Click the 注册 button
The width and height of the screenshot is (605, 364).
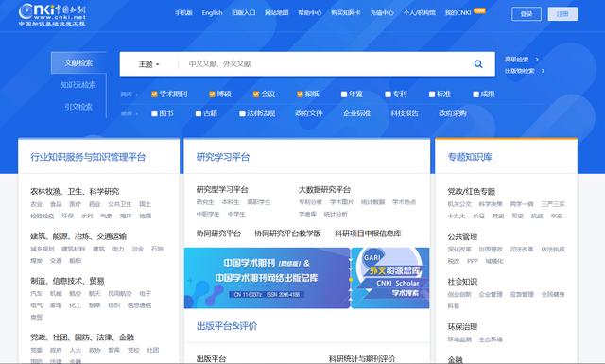click(562, 14)
